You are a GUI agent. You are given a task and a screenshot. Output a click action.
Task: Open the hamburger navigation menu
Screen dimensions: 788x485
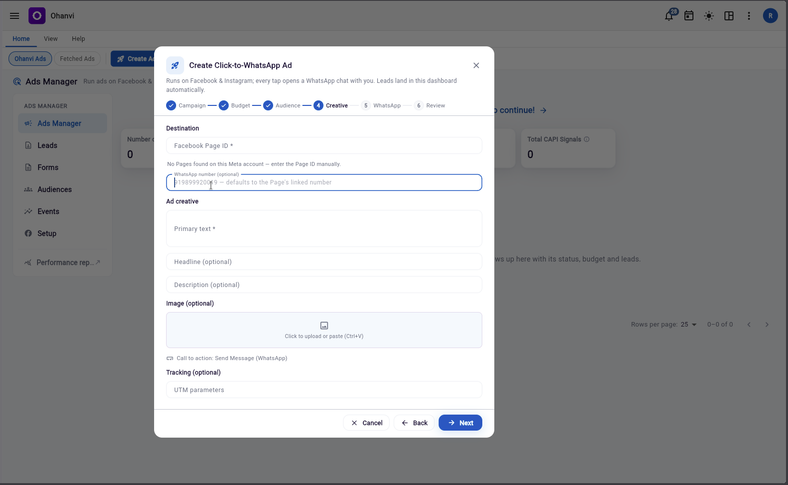click(x=15, y=16)
